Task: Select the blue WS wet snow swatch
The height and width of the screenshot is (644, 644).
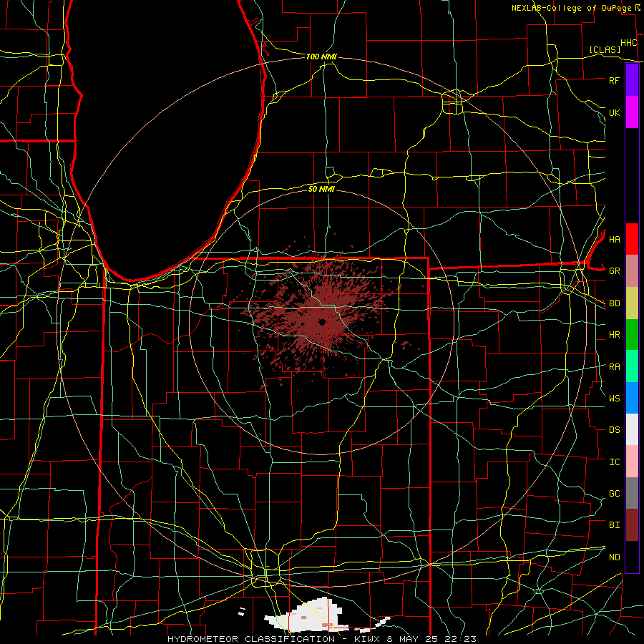Action: [632, 398]
